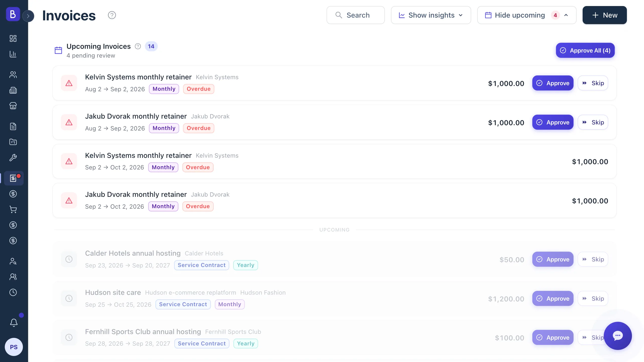Image resolution: width=644 pixels, height=362 pixels.
Task: Open the chat support bubble
Action: pyautogui.click(x=618, y=336)
